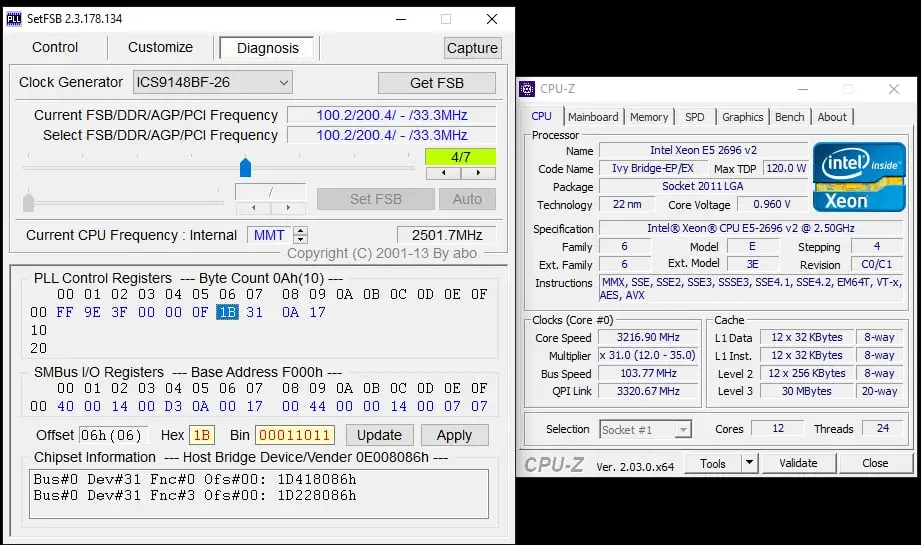Viewport: 921px width, 545px height.
Task: Switch to the Control tab in SetFSB
Action: pos(55,47)
